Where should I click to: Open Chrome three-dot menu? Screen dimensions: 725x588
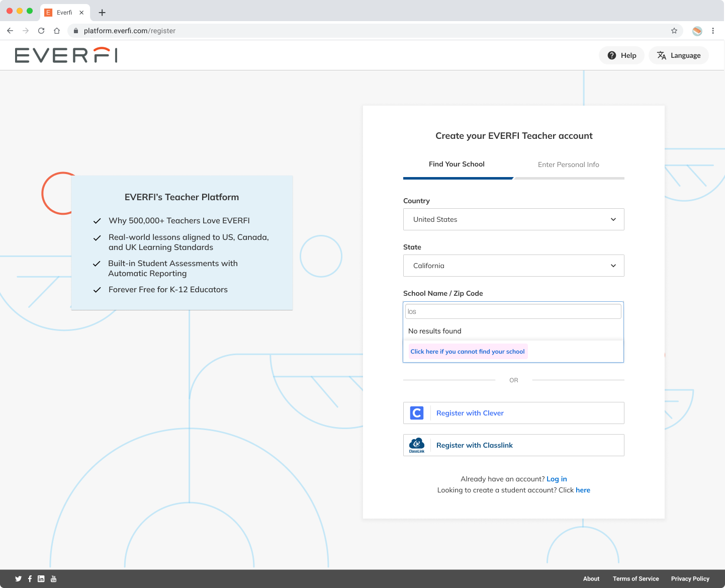click(x=713, y=31)
